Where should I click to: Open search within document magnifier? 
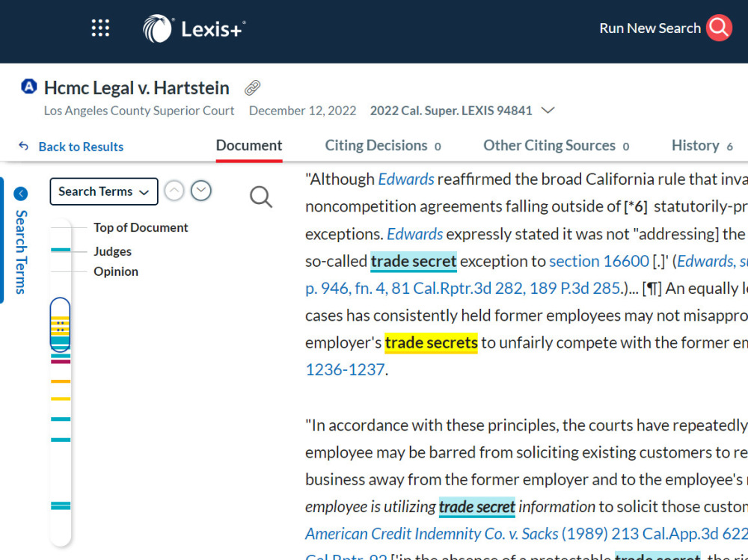[x=261, y=197]
